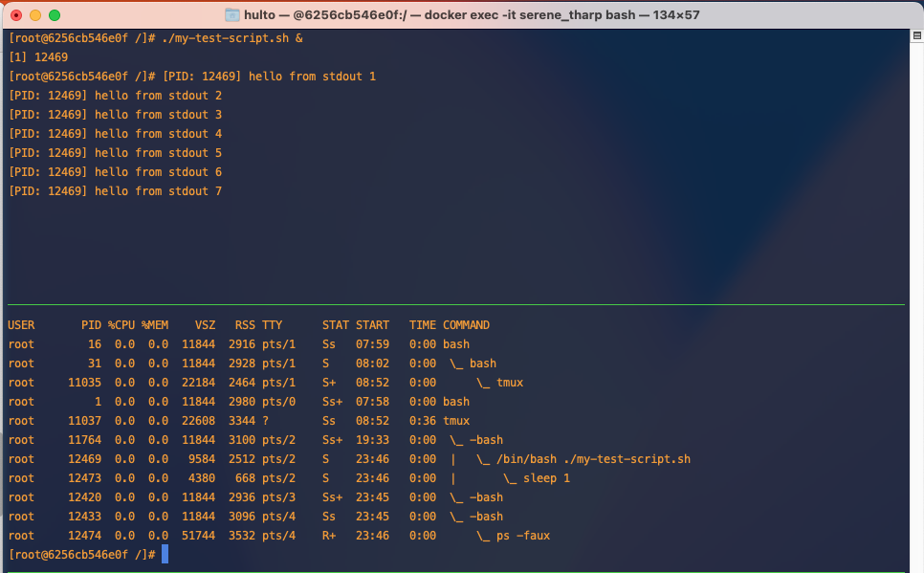Viewport: 924px width, 573px height.
Task: Click the '\_ tmux' command on pts/1
Action: click(499, 383)
